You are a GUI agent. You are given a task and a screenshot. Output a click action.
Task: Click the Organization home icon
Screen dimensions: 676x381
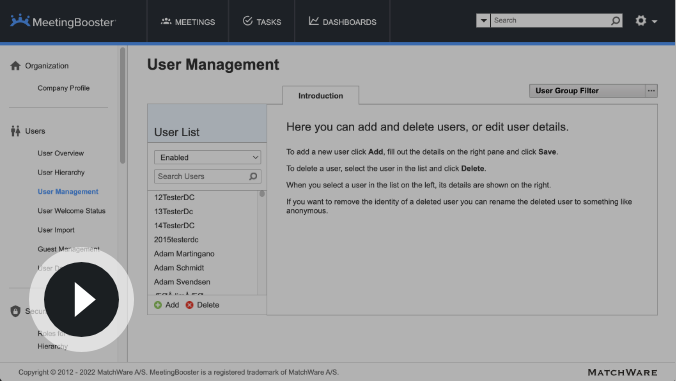click(16, 66)
